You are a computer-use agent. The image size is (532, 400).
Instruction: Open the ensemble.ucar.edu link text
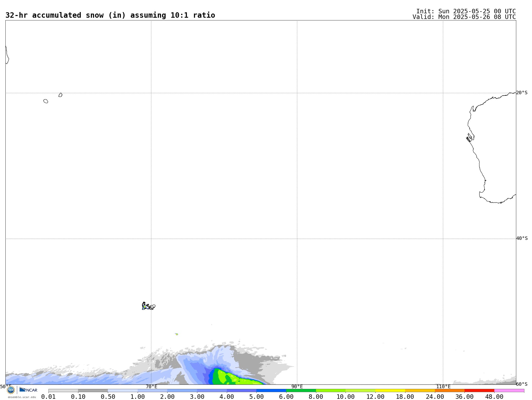(22, 397)
